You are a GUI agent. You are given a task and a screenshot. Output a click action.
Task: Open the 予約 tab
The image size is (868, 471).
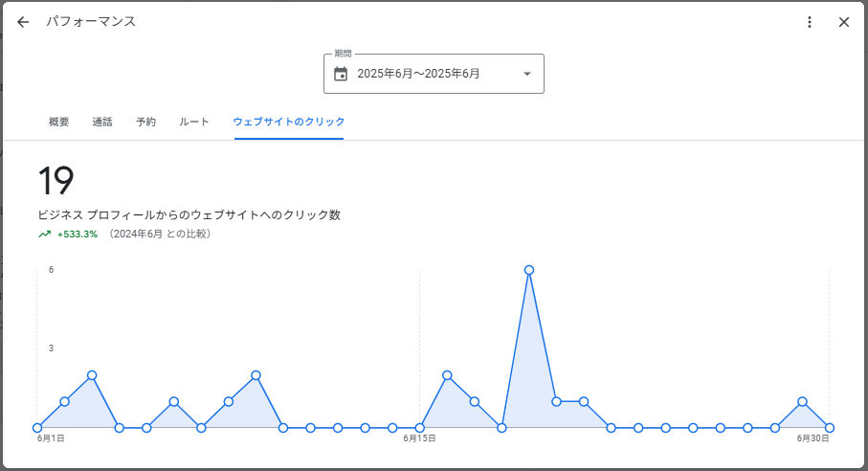tap(145, 122)
